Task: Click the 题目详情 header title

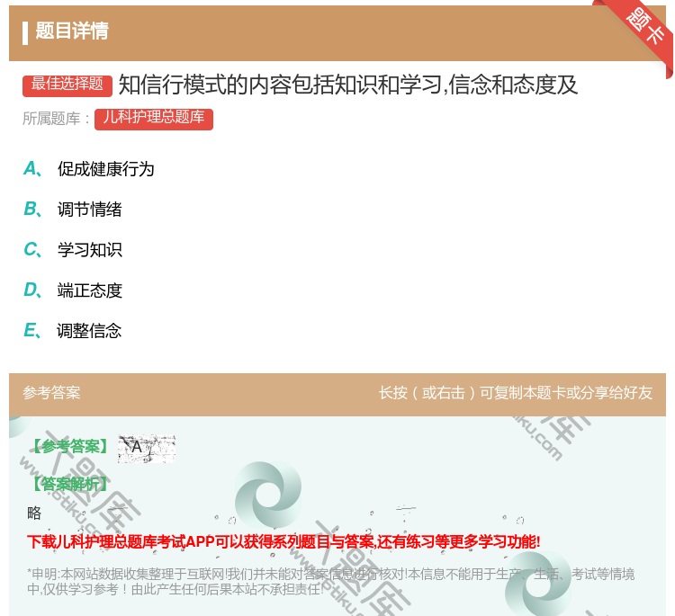Action: click(x=72, y=31)
